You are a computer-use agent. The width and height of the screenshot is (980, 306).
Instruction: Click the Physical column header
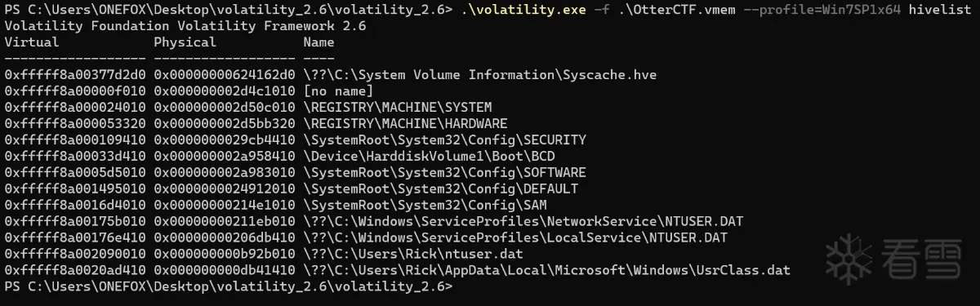[x=184, y=42]
